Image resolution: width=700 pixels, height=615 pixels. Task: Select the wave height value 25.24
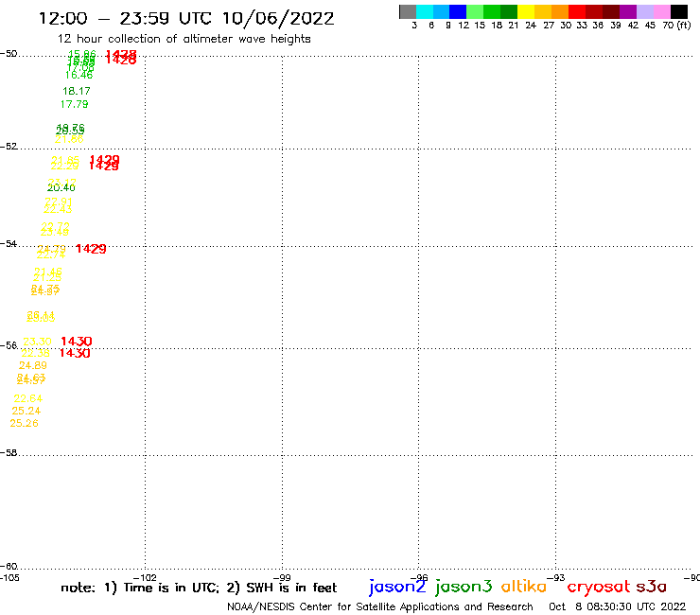tap(26, 411)
